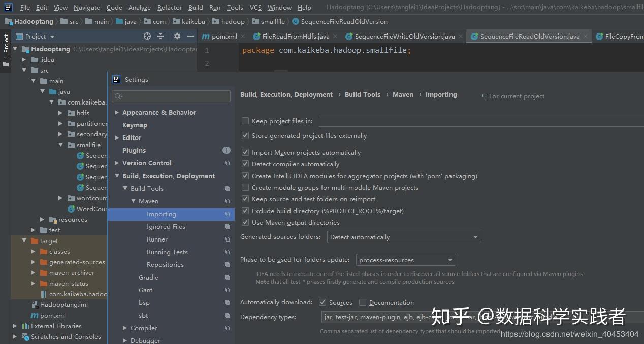Toggle Store generated project files externally
644x344 pixels.
(x=245, y=136)
